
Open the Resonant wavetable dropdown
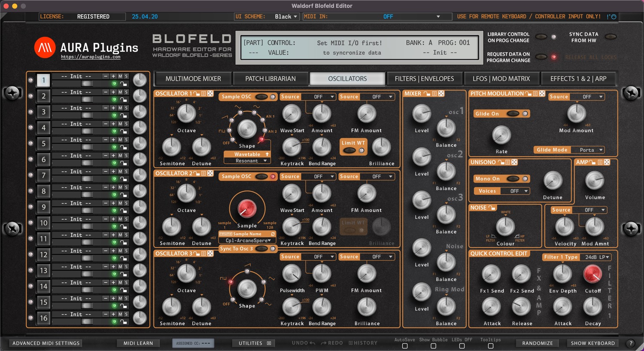coord(247,161)
